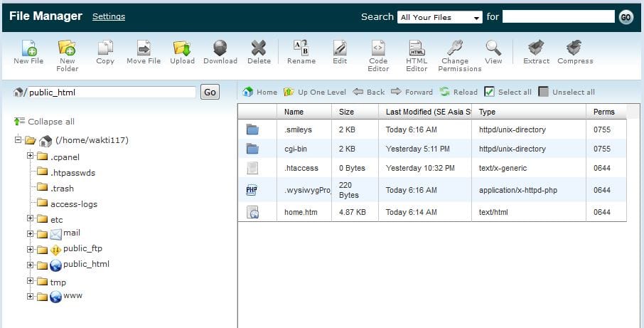The image size is (644, 328).
Task: Expand the tmp folder
Action: click(30, 280)
